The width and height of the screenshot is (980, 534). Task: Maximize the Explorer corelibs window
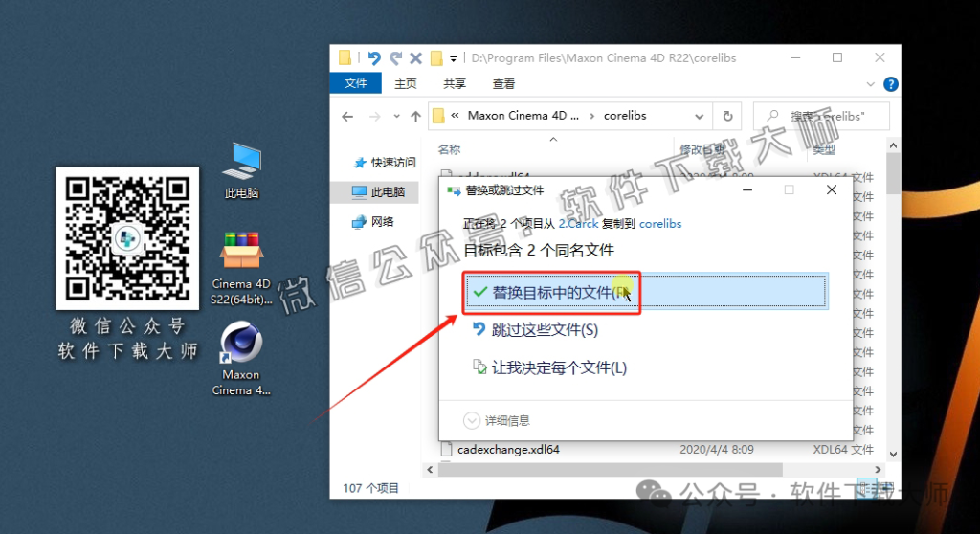[837, 57]
